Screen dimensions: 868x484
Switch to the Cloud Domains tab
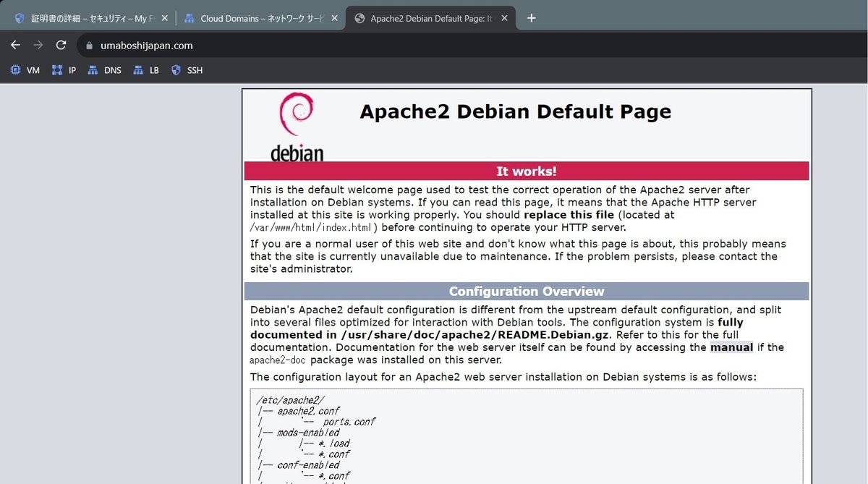click(x=260, y=19)
